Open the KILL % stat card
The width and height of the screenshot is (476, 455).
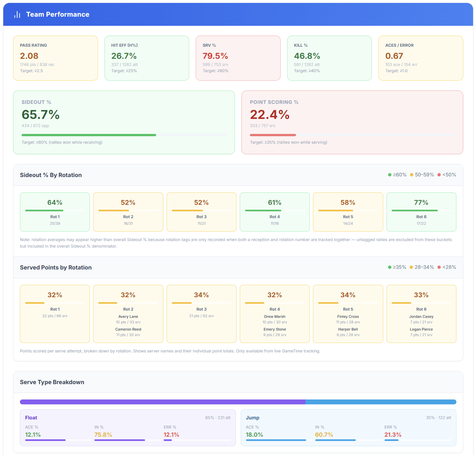pos(329,58)
